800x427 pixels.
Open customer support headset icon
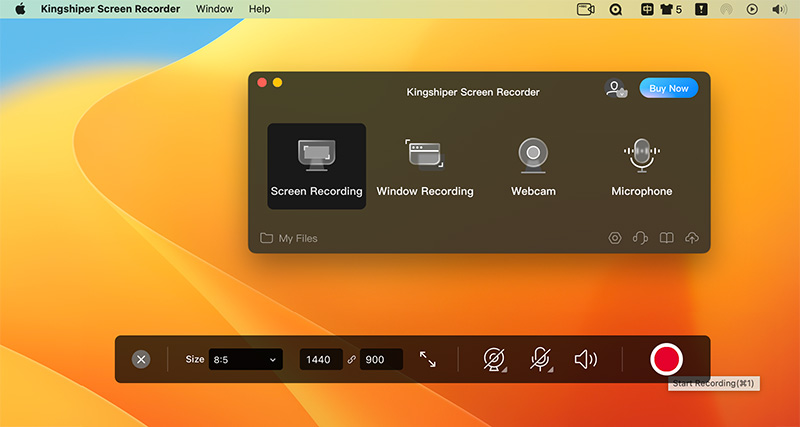640,238
